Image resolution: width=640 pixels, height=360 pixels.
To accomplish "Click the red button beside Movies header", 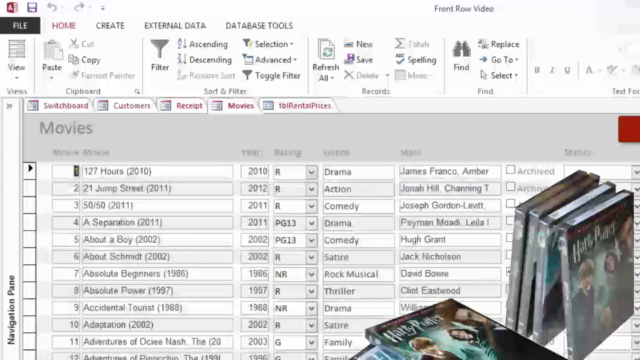I will [x=629, y=129].
